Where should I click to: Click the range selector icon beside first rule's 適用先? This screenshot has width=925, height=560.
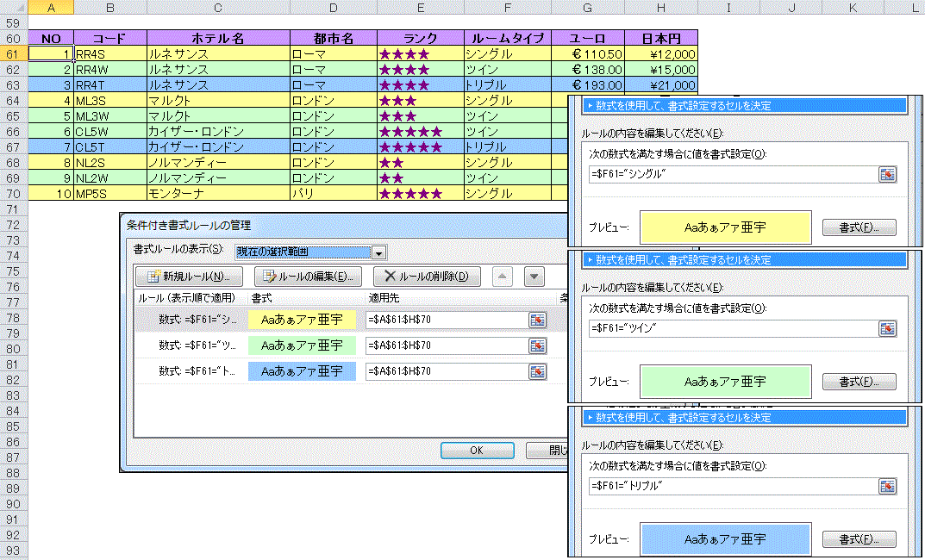pyautogui.click(x=538, y=320)
